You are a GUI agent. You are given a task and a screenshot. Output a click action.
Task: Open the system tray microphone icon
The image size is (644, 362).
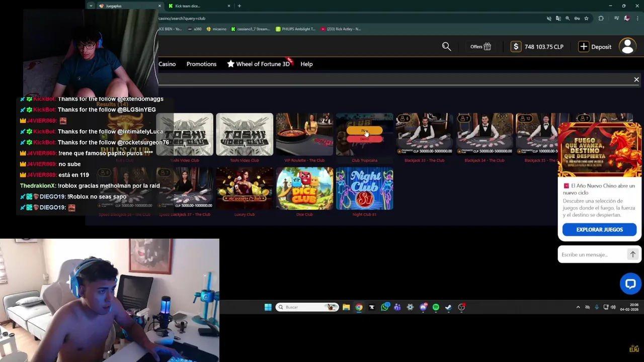pyautogui.click(x=597, y=307)
